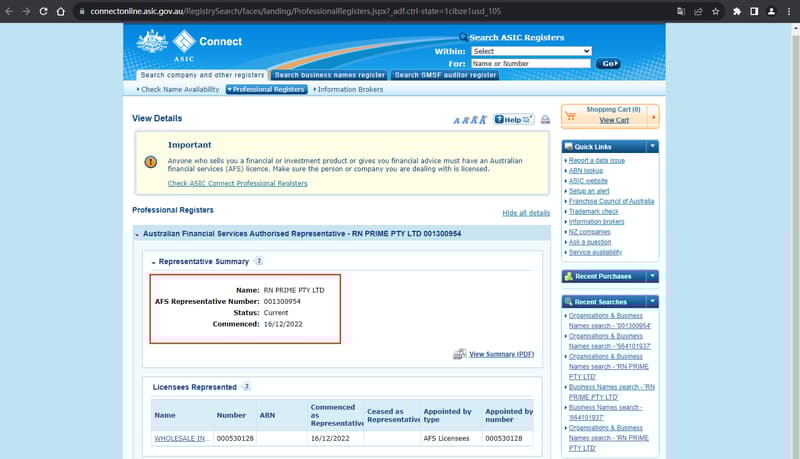
Task: Collapse the Quick Links panel arrow
Action: pos(652,147)
